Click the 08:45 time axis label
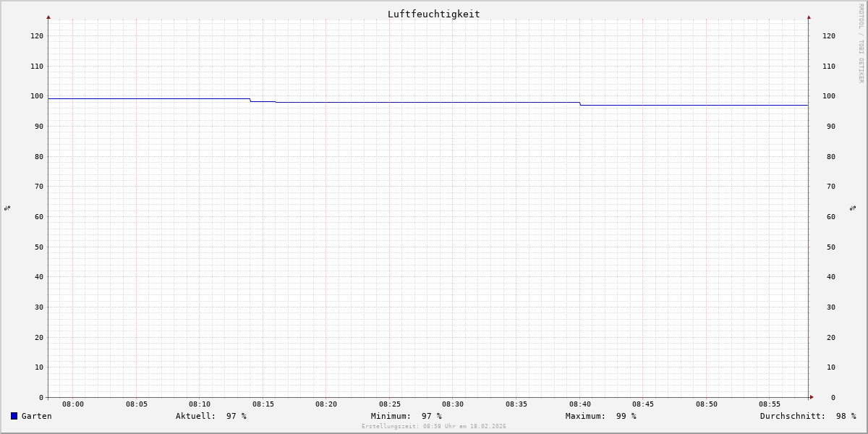Viewport: 868px width, 434px height. pyautogui.click(x=643, y=404)
